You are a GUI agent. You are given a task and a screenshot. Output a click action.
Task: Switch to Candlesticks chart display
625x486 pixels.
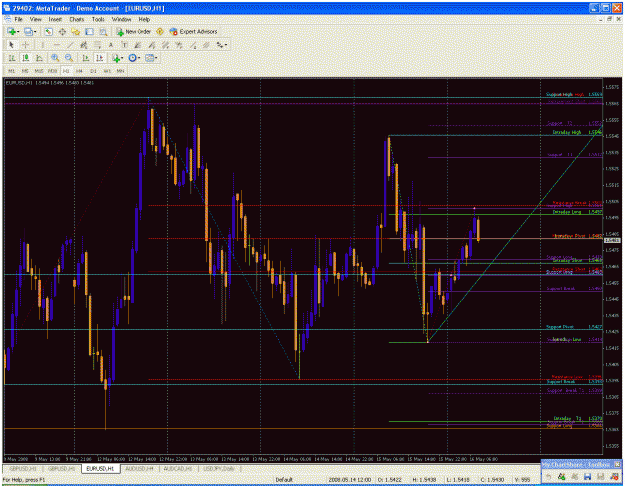pyautogui.click(x=26, y=58)
